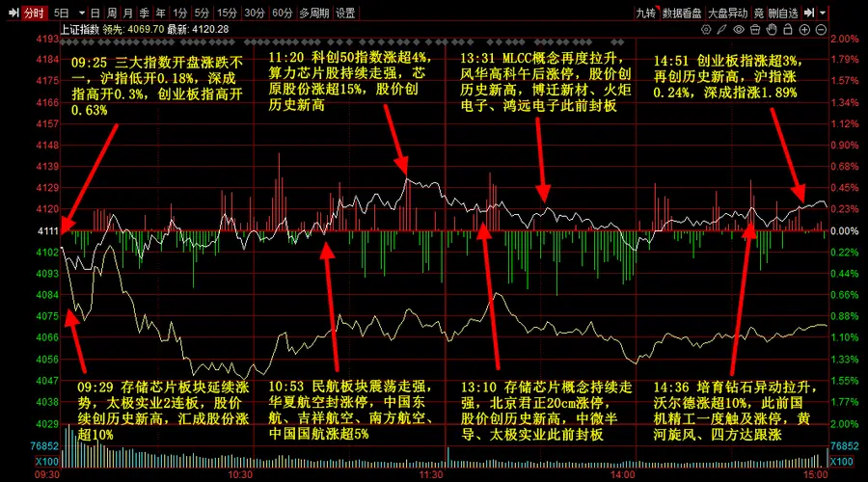The width and height of the screenshot is (868, 482).
Task: Switch to the 月 monthly period
Action: click(128, 13)
